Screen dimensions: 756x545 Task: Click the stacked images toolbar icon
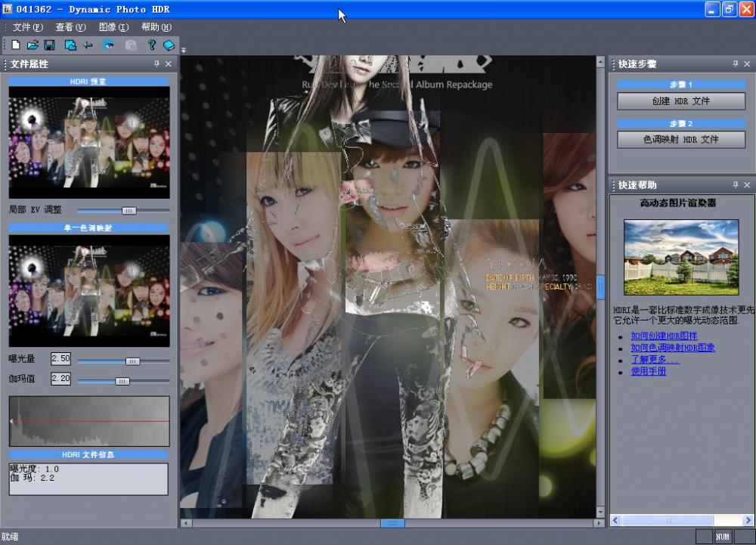point(70,45)
